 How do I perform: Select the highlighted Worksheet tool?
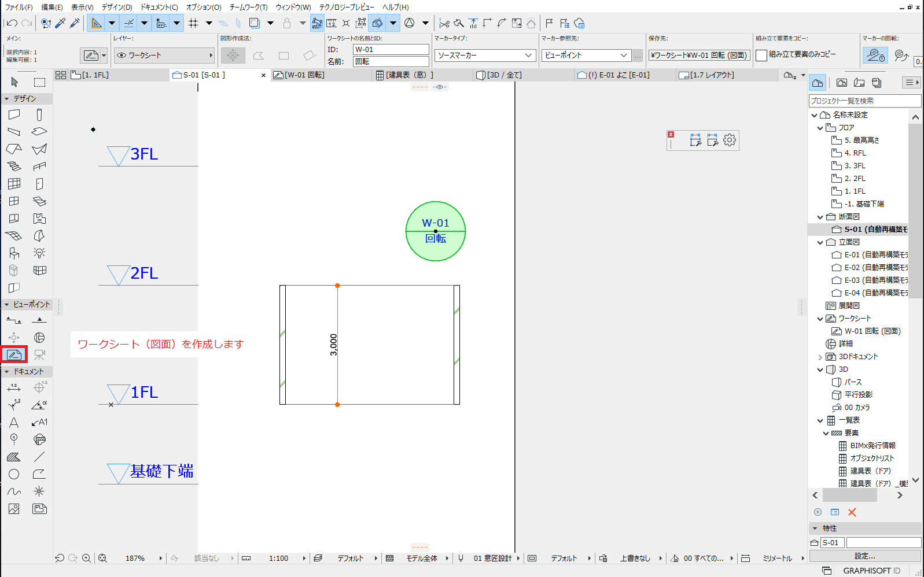point(14,354)
